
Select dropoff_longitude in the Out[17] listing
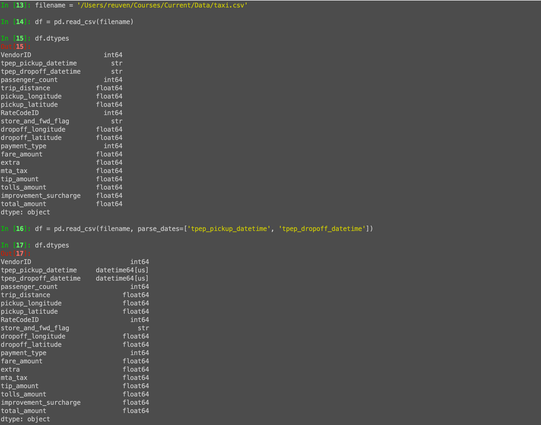pyautogui.click(x=33, y=336)
